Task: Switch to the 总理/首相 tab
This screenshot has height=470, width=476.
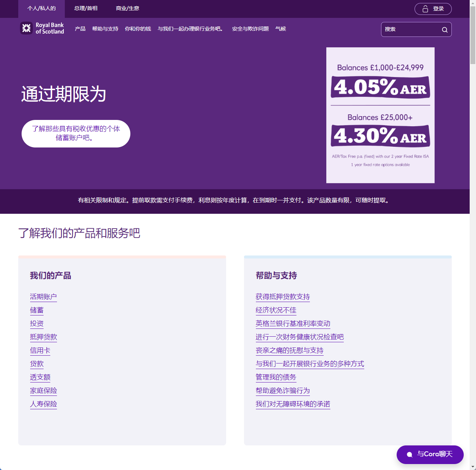Action: click(85, 8)
